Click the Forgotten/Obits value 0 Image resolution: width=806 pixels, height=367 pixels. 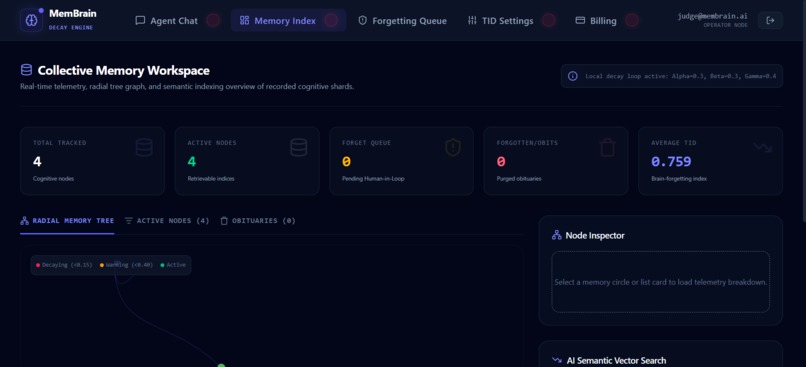click(501, 162)
